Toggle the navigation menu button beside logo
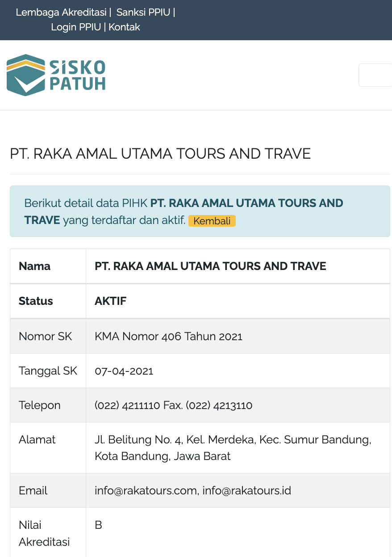 coord(376,75)
